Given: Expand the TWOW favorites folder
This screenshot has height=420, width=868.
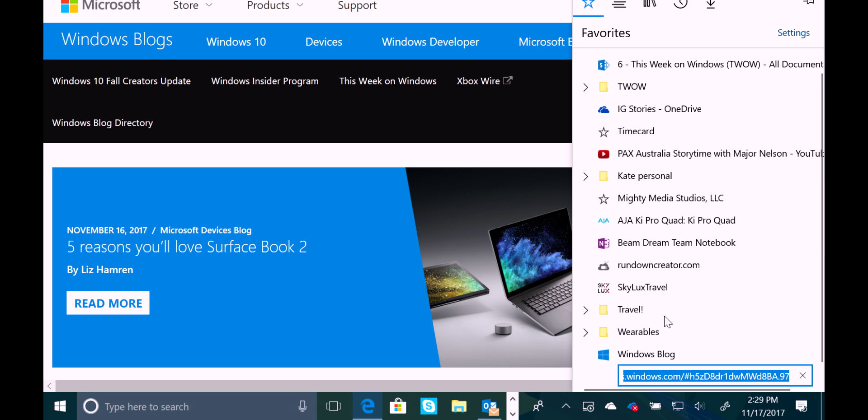Looking at the screenshot, I should pyautogui.click(x=585, y=87).
